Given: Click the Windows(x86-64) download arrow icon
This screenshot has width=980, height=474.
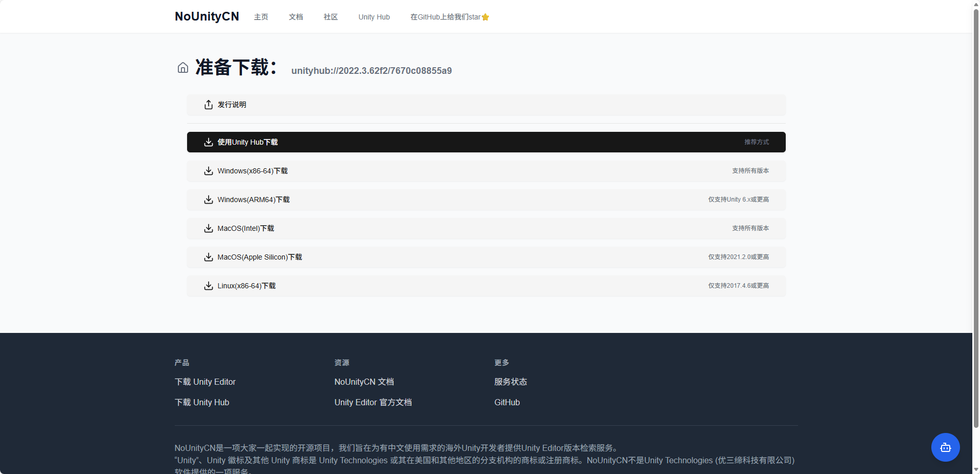Looking at the screenshot, I should (x=209, y=171).
